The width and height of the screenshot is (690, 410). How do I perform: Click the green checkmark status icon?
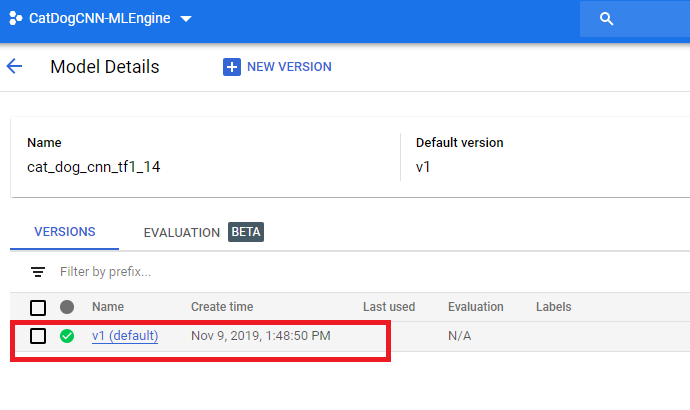[67, 336]
